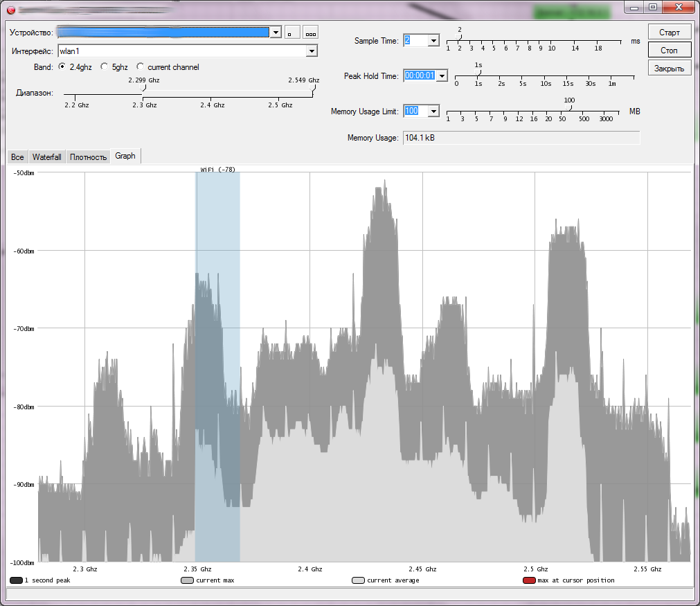Screen dimensions: 700x606
Task: Open the Sample Time dropdown arrow
Action: tap(433, 41)
